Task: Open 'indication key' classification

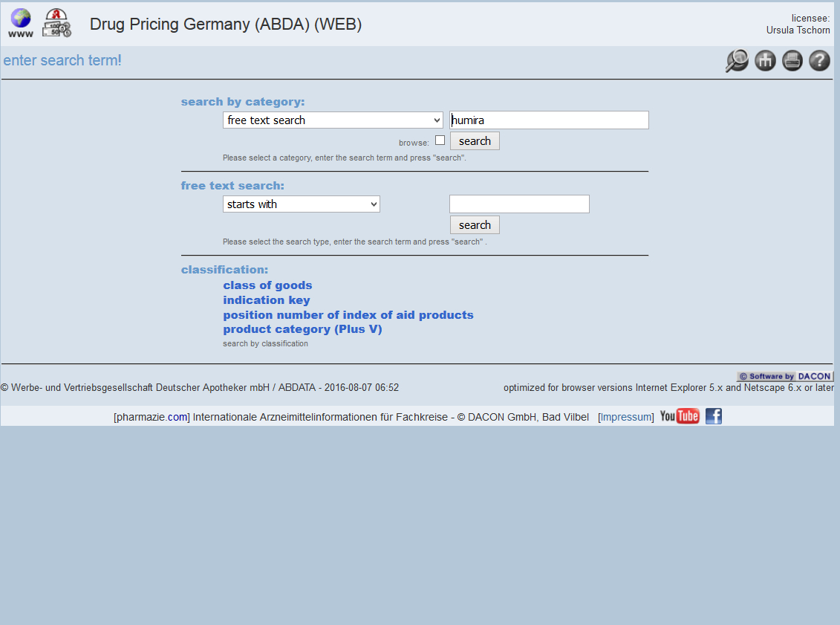Action: 267,300
